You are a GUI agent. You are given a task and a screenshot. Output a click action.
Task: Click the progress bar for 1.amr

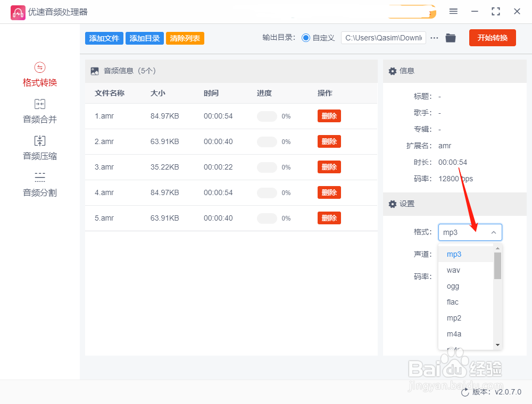(266, 116)
